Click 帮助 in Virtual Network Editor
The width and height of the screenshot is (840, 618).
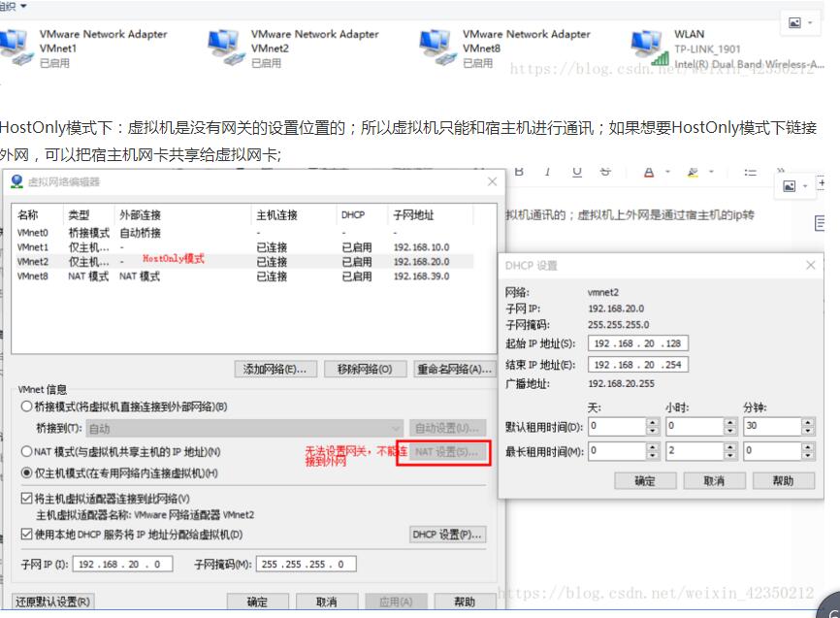coord(465,602)
